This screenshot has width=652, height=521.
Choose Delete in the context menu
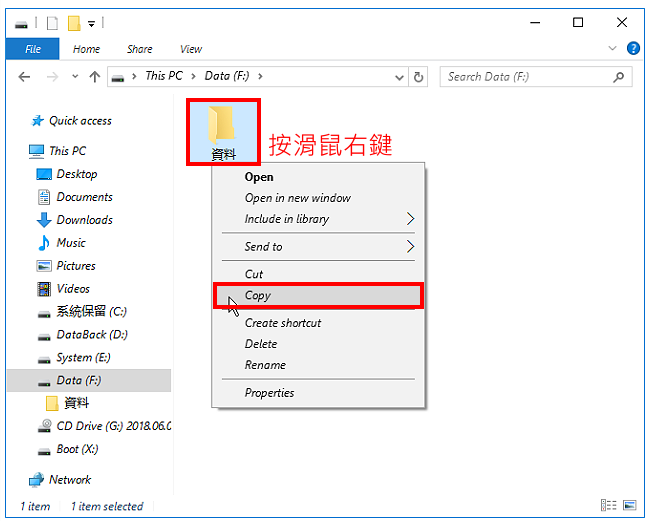[x=318, y=344]
